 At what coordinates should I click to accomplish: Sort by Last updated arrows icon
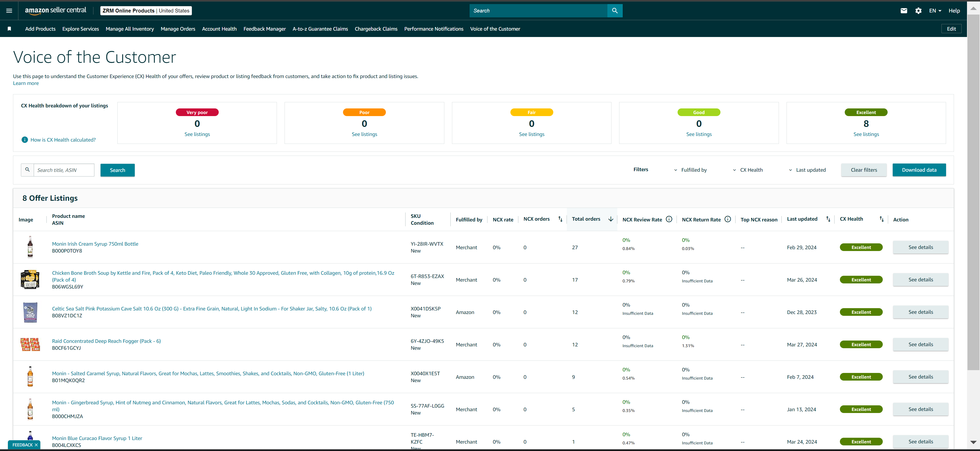[828, 219]
